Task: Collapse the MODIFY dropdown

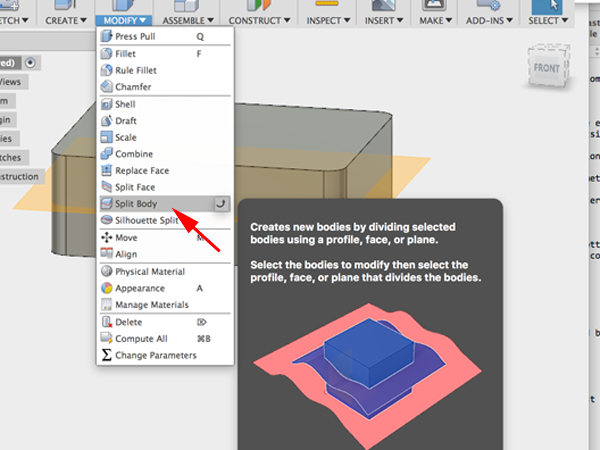Action: tap(124, 20)
